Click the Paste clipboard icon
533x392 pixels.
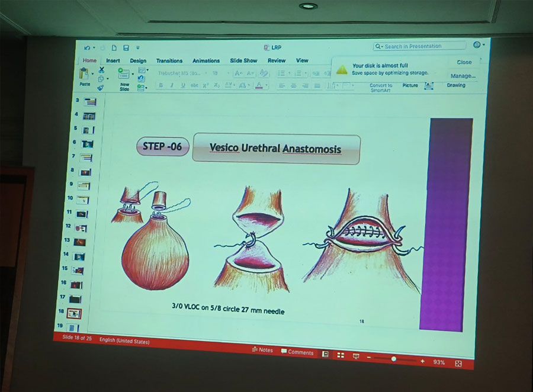(84, 73)
